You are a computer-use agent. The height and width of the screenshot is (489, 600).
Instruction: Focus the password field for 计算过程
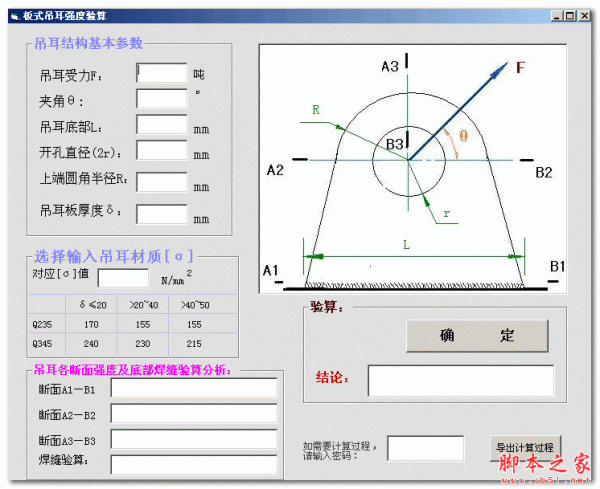click(426, 448)
